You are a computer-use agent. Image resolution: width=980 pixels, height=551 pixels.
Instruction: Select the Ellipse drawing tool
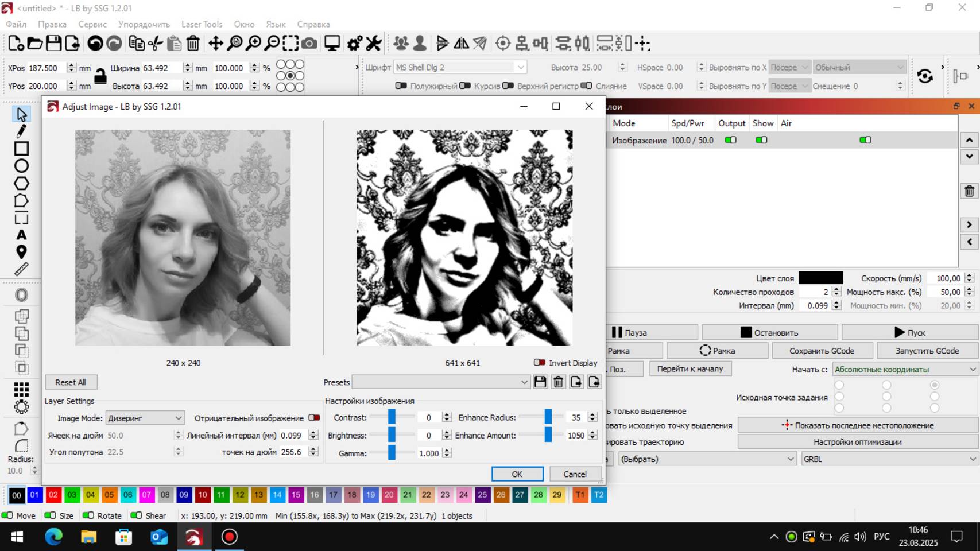pos(22,165)
